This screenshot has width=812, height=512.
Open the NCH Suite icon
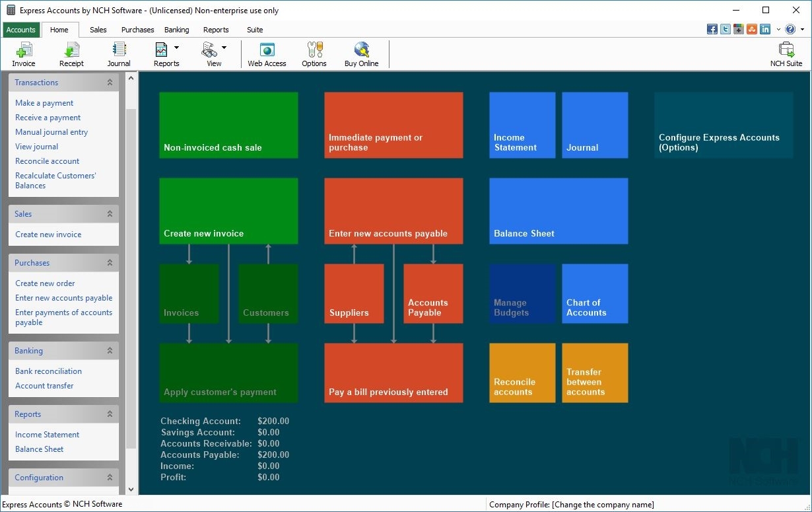(786, 53)
